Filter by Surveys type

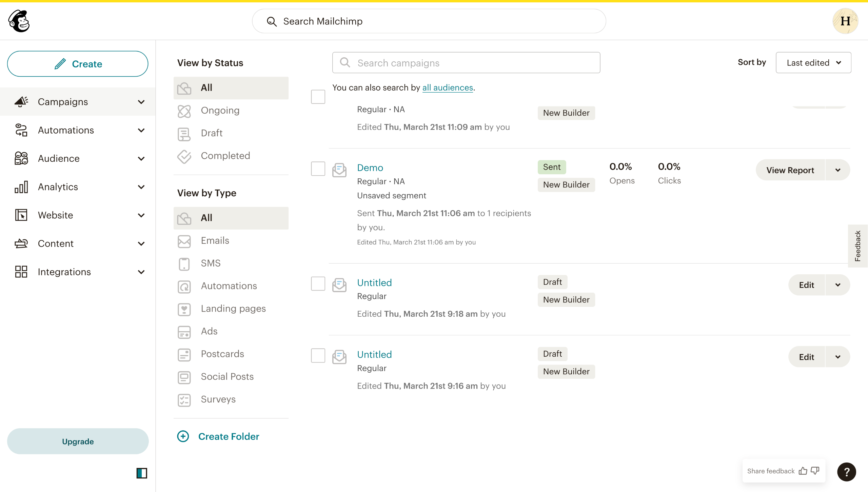click(x=231, y=399)
